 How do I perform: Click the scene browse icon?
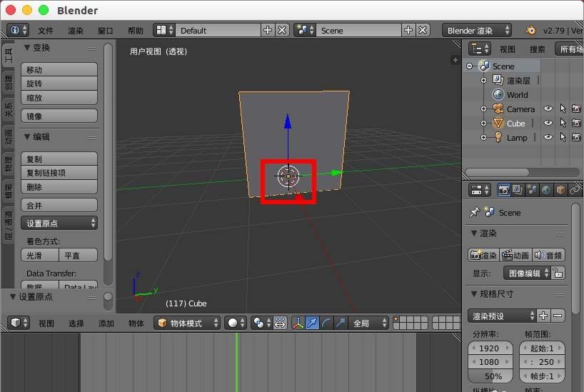point(305,30)
